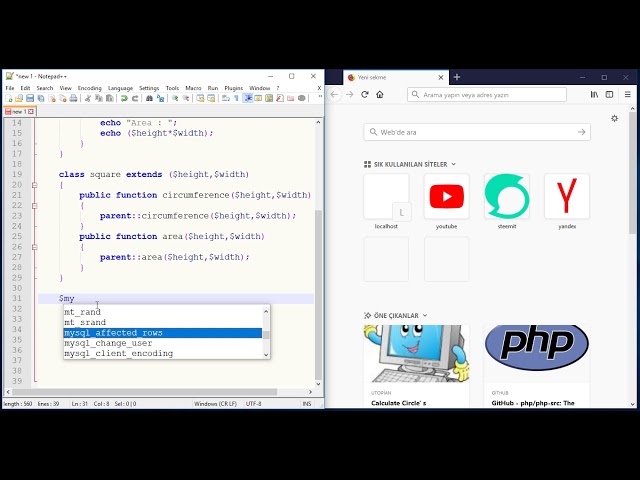Click UTF-8 encoding in status bar
The height and width of the screenshot is (480, 640).
pyautogui.click(x=253, y=404)
